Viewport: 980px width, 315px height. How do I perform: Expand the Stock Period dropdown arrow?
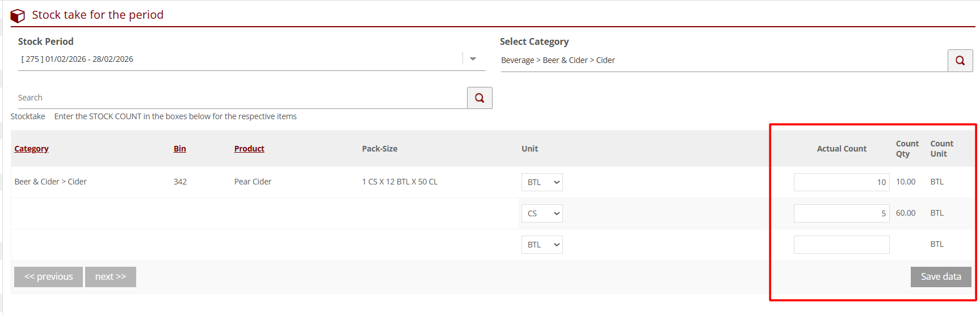pos(473,59)
